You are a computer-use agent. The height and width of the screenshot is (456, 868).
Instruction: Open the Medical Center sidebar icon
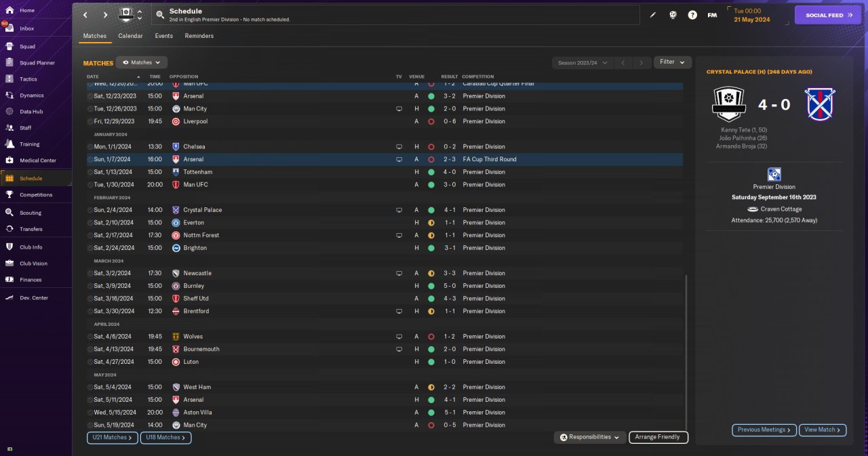pyautogui.click(x=9, y=161)
